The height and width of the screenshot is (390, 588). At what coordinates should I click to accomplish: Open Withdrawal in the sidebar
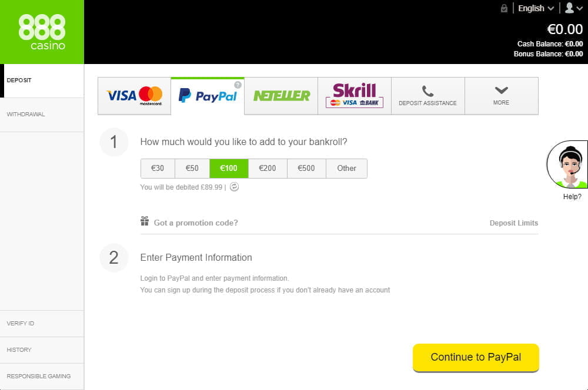[x=25, y=115]
